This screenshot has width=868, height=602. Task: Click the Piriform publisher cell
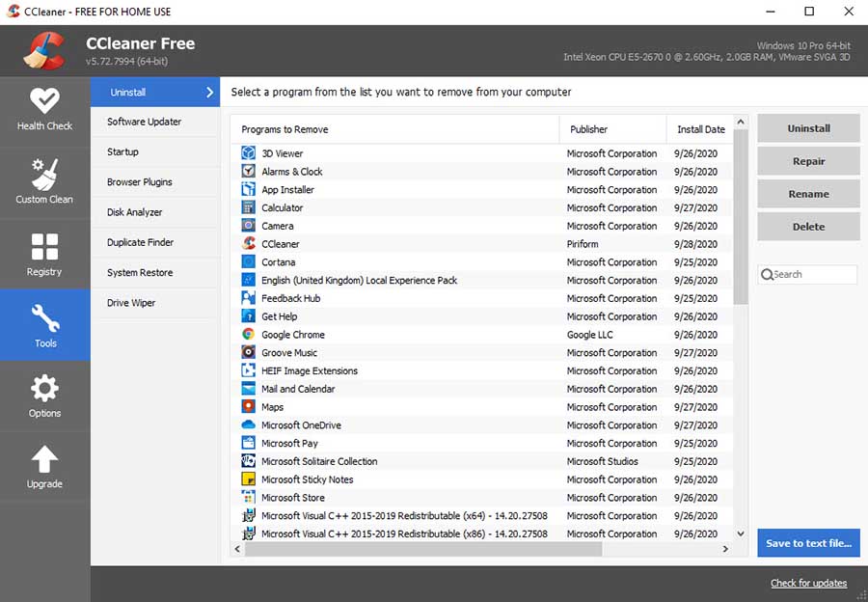[x=583, y=244]
